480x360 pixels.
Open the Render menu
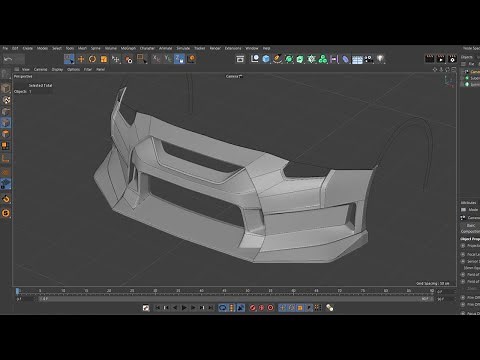[215, 48]
